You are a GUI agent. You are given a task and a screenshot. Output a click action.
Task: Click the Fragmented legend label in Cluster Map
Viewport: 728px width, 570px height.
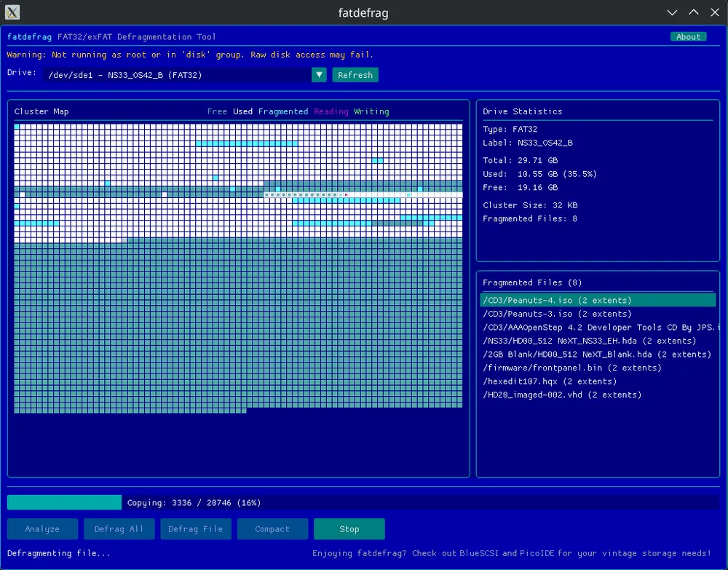283,111
